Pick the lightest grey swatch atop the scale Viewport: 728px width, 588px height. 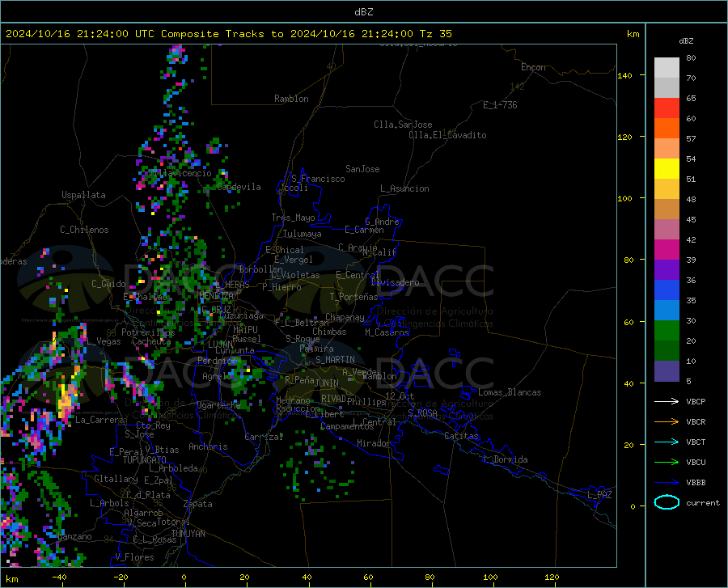pos(667,67)
